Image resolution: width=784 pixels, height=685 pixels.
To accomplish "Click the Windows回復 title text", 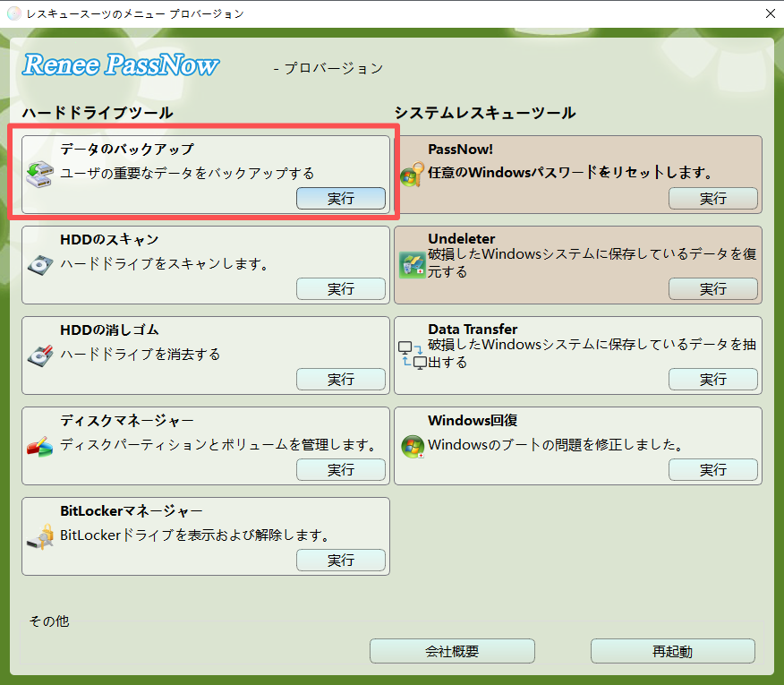I will [x=473, y=420].
